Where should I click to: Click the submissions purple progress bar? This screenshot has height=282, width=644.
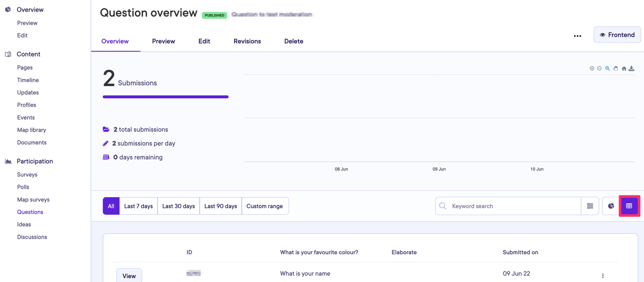pyautogui.click(x=165, y=97)
